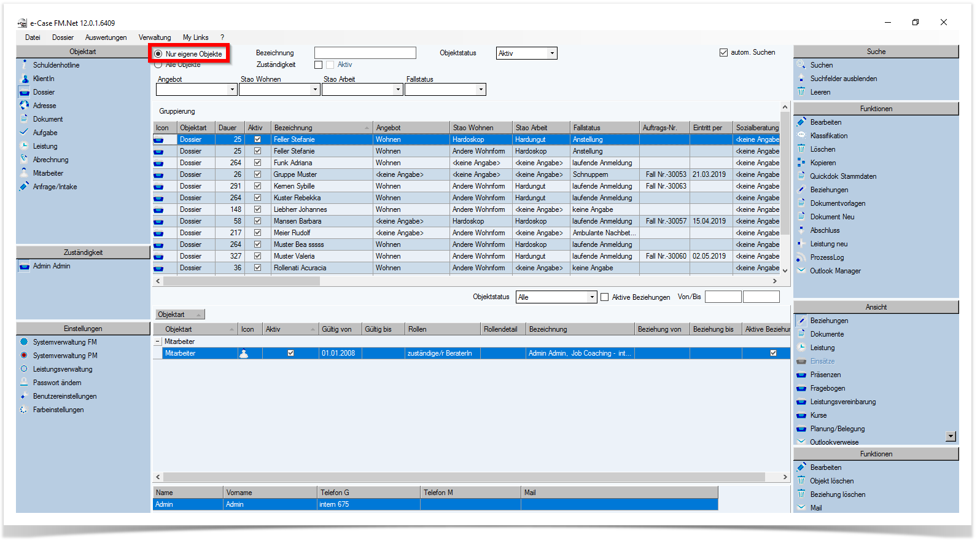Image resolution: width=980 pixels, height=543 pixels.
Task: Toggle Aktiv checkbox in Meier Rudolf row
Action: tap(258, 233)
